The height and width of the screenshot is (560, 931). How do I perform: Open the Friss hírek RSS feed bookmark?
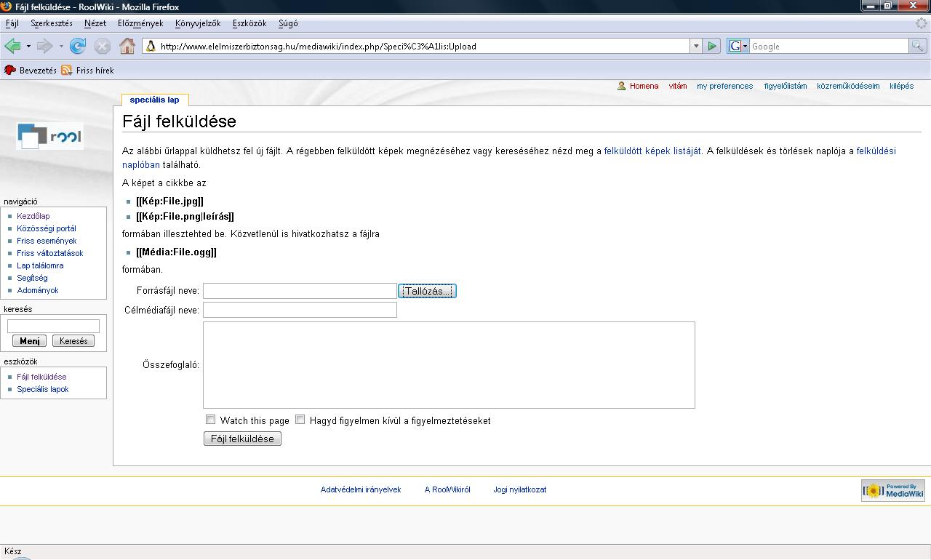pos(87,71)
